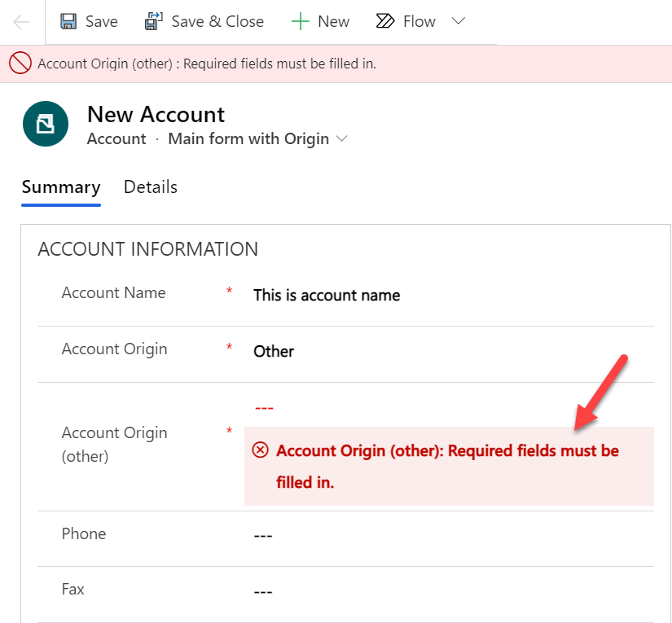The height and width of the screenshot is (623, 672).
Task: Focus the empty Account Origin (other) field
Action: [x=448, y=407]
